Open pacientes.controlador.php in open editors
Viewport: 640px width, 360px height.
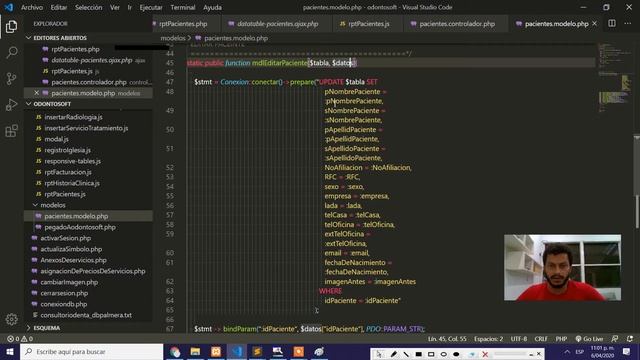[89, 82]
